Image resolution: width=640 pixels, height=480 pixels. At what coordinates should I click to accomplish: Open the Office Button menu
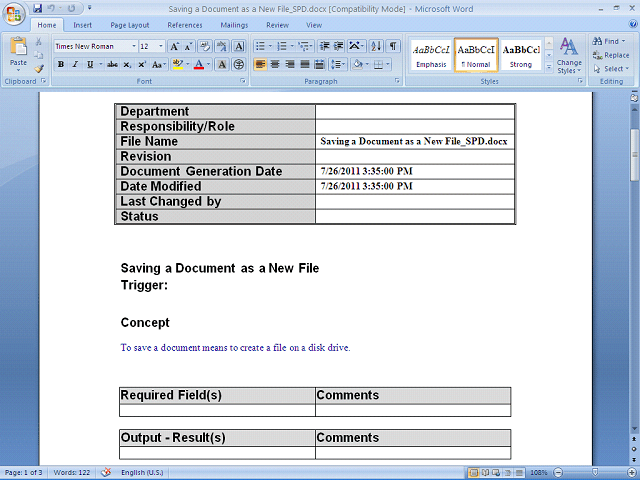[13, 15]
